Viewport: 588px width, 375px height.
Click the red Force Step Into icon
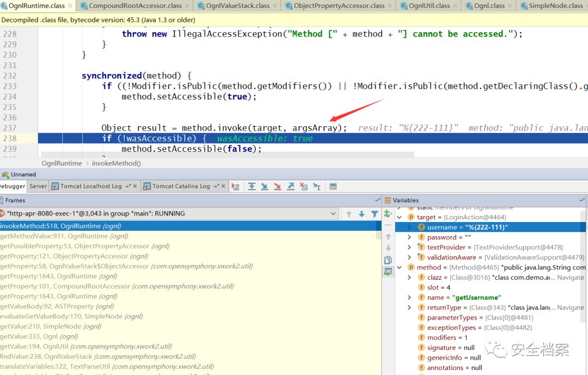coord(278,186)
